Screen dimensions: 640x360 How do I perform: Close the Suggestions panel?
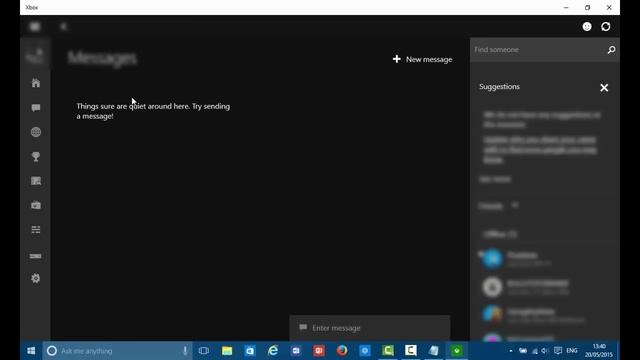pyautogui.click(x=604, y=88)
